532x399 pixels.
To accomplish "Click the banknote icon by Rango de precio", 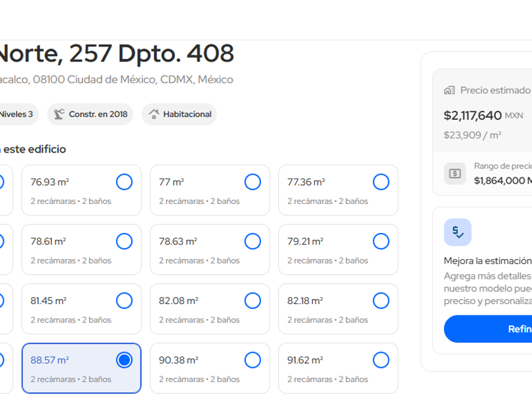I will pos(455,174).
